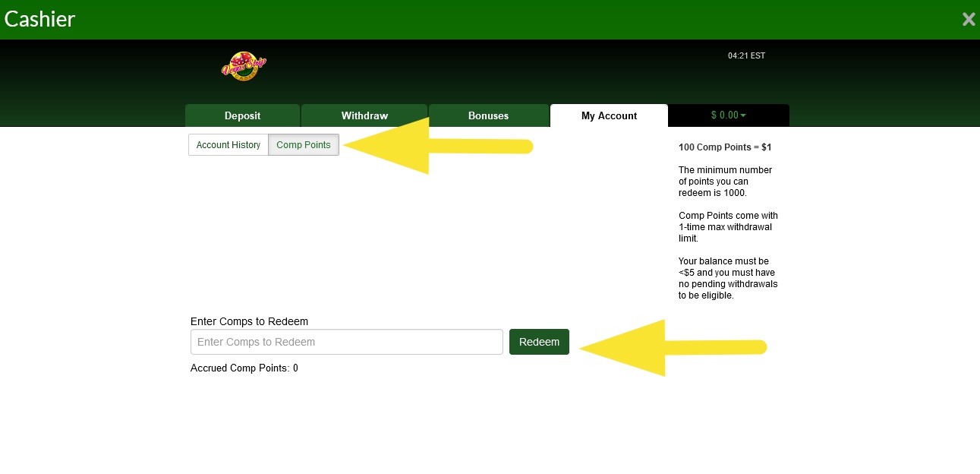Viewport: 980px width, 474px height.
Task: Click the Enter Comps to Redeem label
Action: 249,321
